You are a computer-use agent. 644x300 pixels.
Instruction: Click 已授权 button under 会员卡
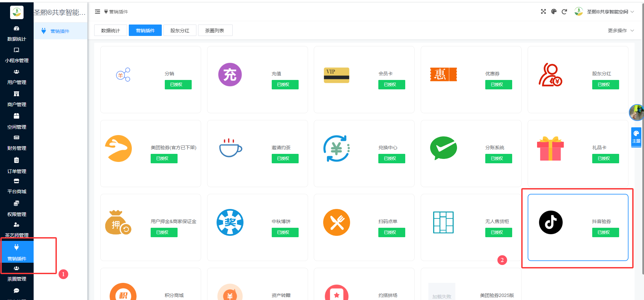pyautogui.click(x=392, y=85)
